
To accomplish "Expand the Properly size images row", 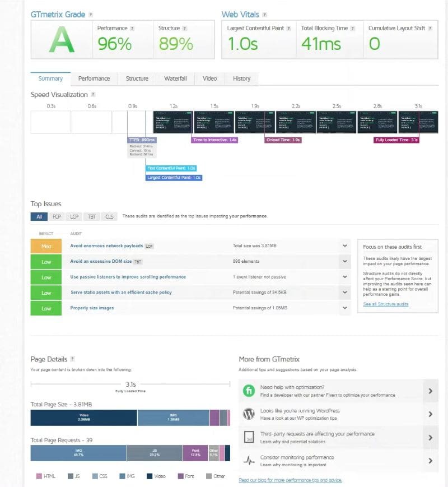I will tap(344, 308).
